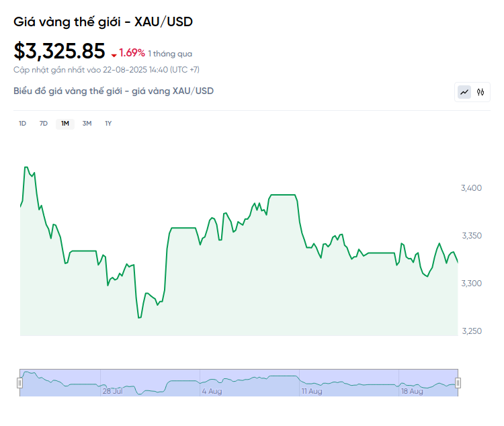Switch to candlestick chart view icon
Image resolution: width=504 pixels, height=426 pixels.
[x=480, y=92]
